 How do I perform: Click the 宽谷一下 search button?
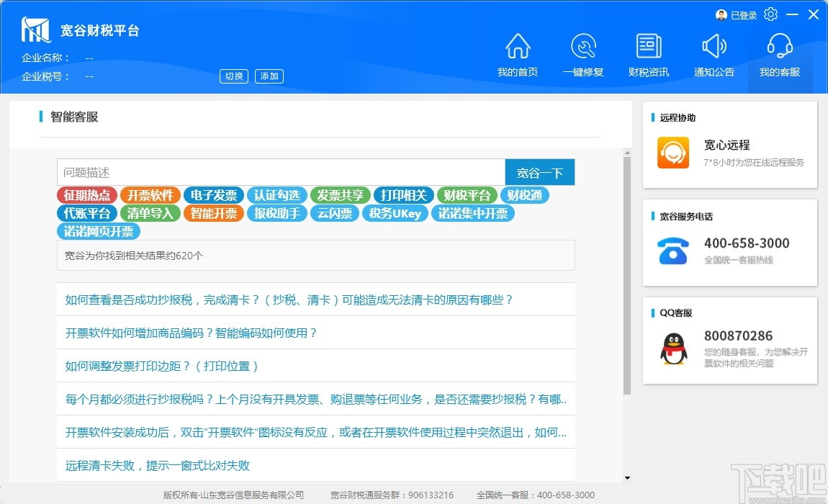click(540, 172)
